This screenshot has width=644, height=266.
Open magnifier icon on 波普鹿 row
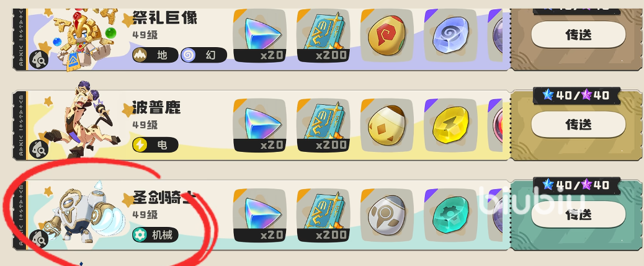click(x=39, y=149)
